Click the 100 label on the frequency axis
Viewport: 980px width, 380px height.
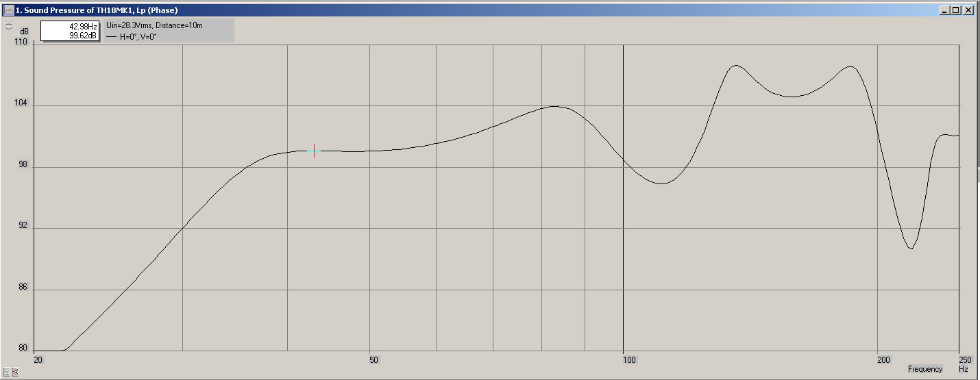pyautogui.click(x=628, y=359)
